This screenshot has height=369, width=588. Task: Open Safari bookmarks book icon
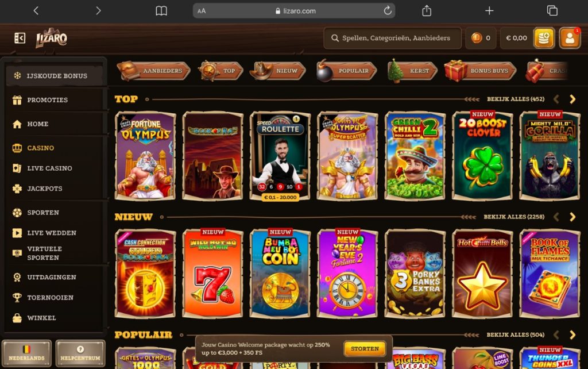161,11
